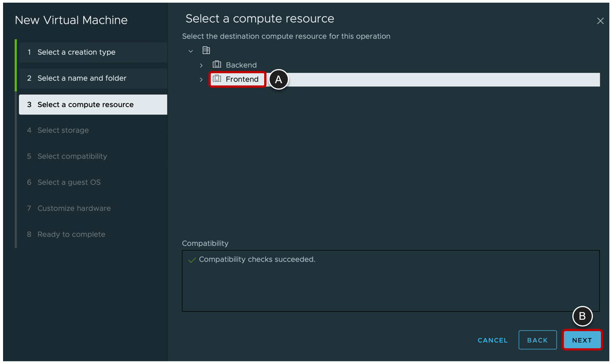Select the Backend compute resource
Image resolution: width=612 pixels, height=364 pixels.
pos(241,65)
